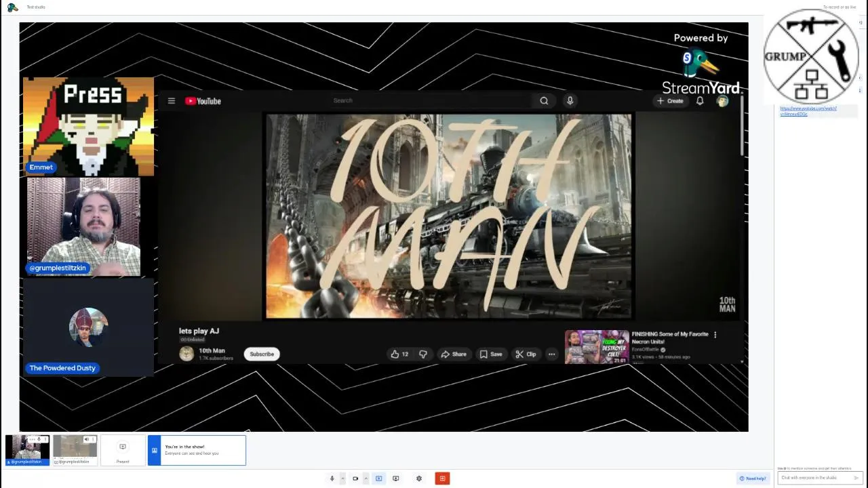
Task: Click 'FINISHING Some of My Favorite' video title
Action: pos(670,338)
